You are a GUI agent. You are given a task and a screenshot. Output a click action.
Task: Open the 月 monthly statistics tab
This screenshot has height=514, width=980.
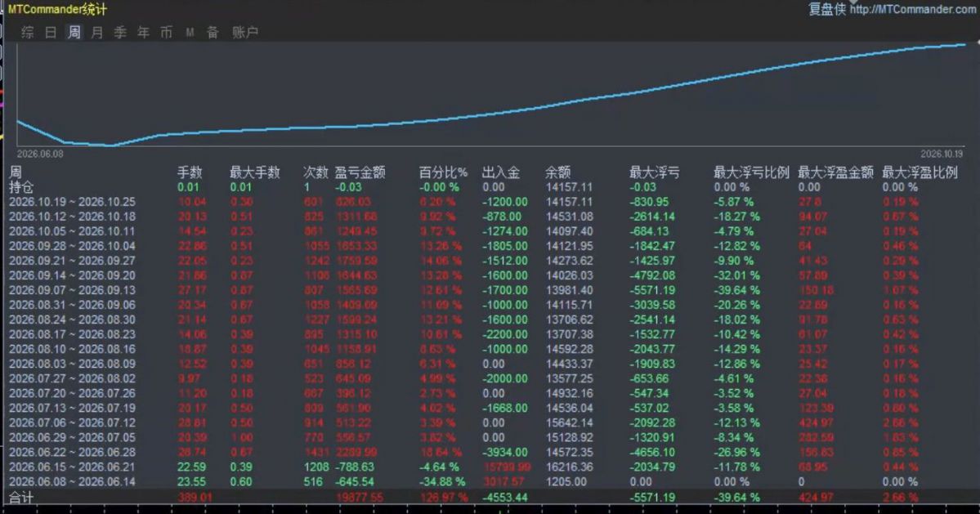[x=97, y=33]
